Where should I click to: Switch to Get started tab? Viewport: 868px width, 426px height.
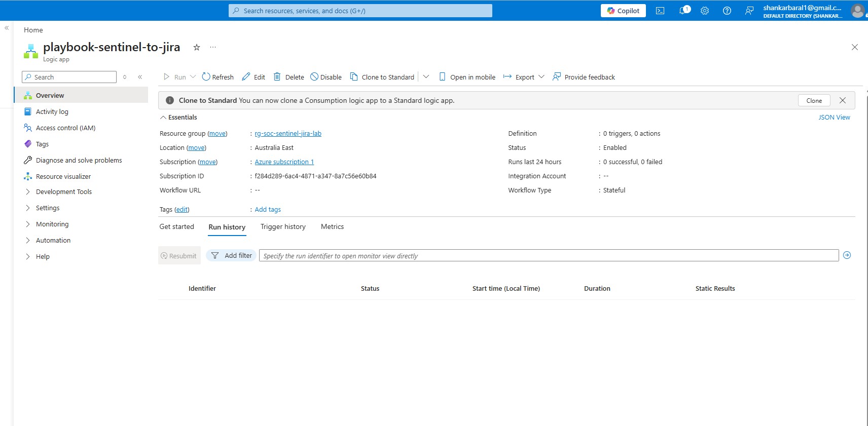coord(176,227)
